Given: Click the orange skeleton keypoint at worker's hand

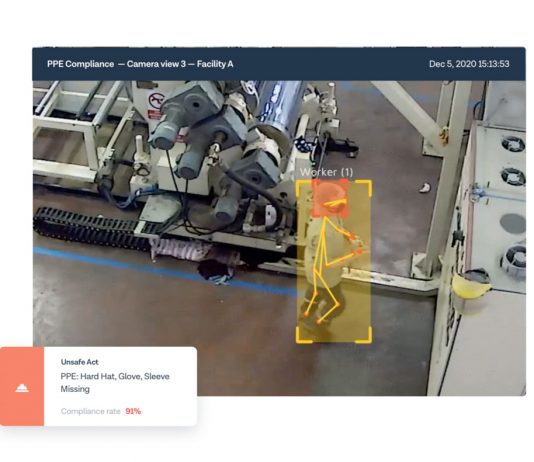Looking at the screenshot, I should (359, 252).
